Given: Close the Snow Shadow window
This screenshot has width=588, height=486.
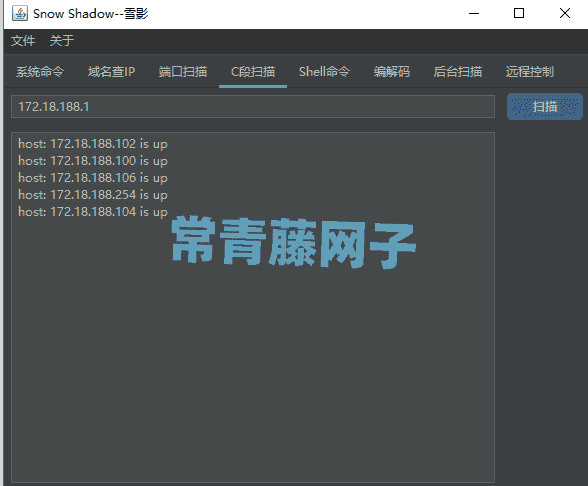Looking at the screenshot, I should [565, 14].
